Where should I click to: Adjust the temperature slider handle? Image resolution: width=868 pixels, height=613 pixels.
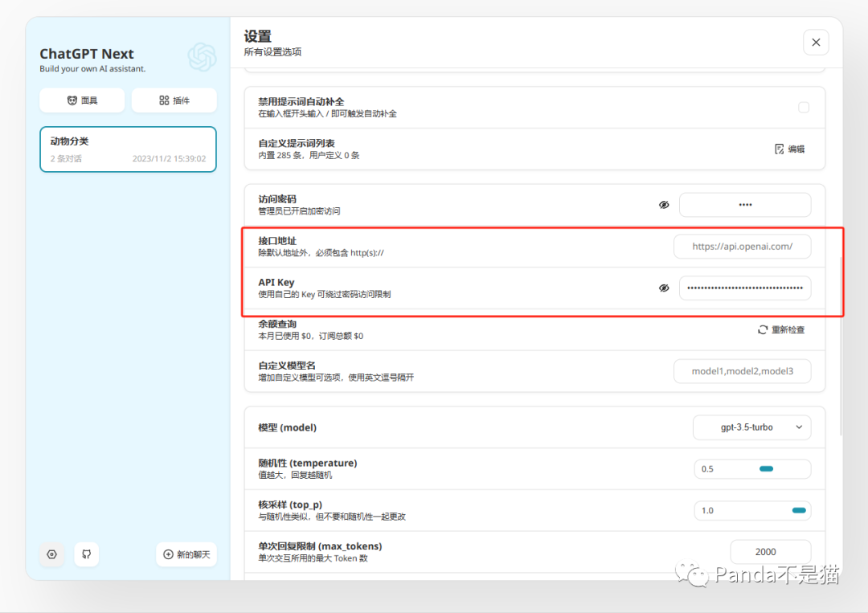click(766, 468)
